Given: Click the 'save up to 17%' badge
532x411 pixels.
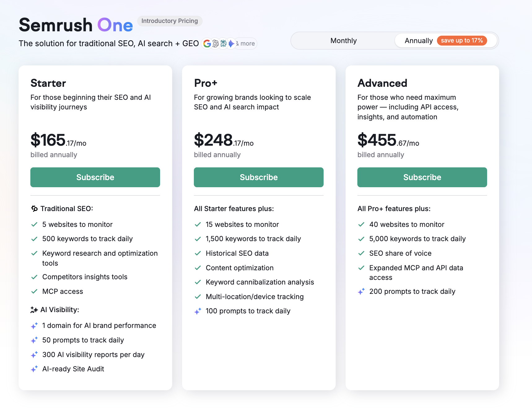Looking at the screenshot, I should pyautogui.click(x=462, y=40).
